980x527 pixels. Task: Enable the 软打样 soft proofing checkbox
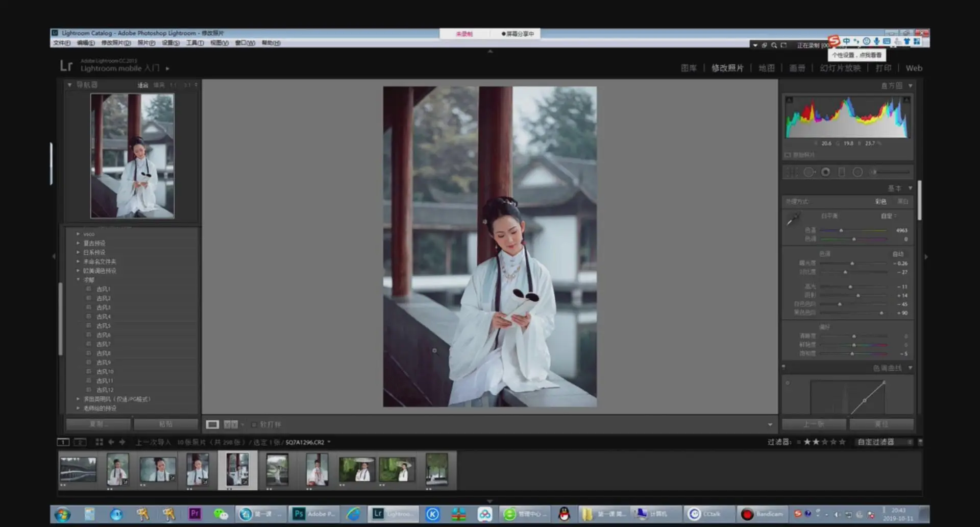(254, 424)
